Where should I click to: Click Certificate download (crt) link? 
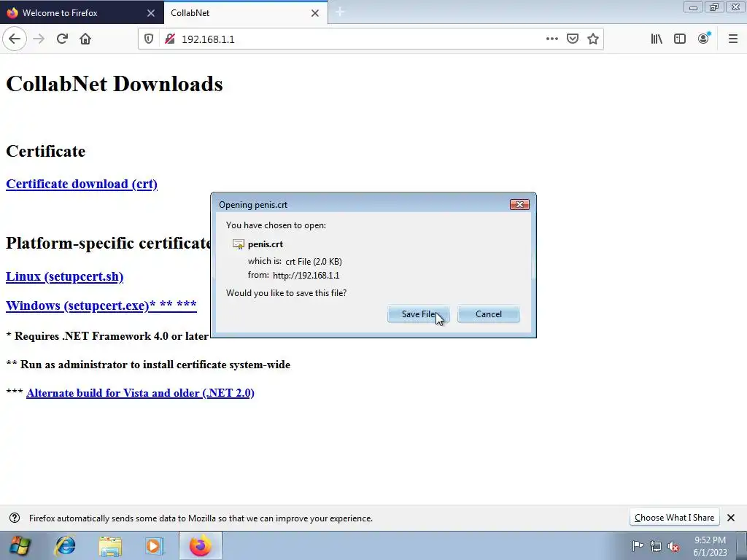coord(82,184)
